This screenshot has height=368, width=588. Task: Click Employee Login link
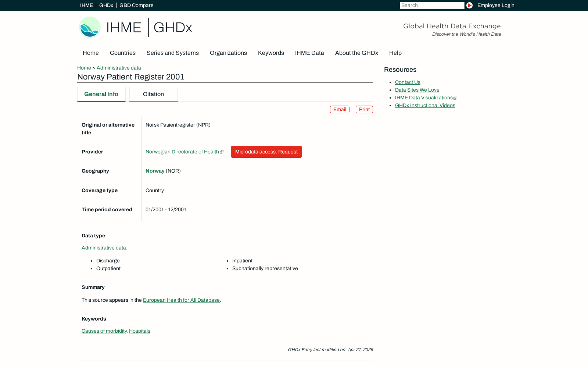click(x=496, y=5)
